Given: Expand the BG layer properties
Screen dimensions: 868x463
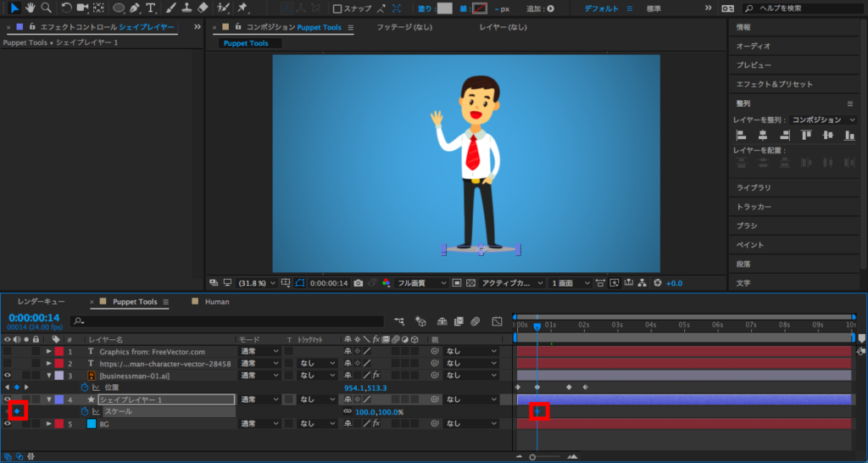Looking at the screenshot, I should click(48, 423).
